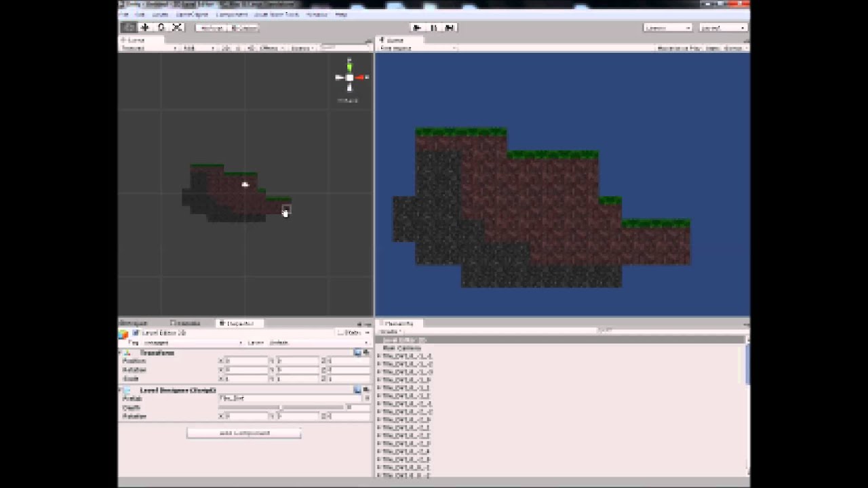
Task: Open the Static flags dropdown arrow
Action: click(x=367, y=333)
